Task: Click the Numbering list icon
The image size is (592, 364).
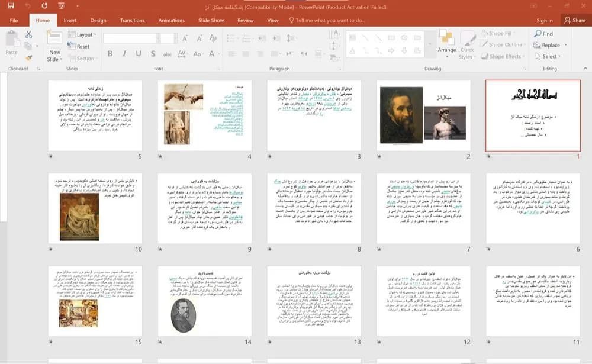Action: pos(246,38)
